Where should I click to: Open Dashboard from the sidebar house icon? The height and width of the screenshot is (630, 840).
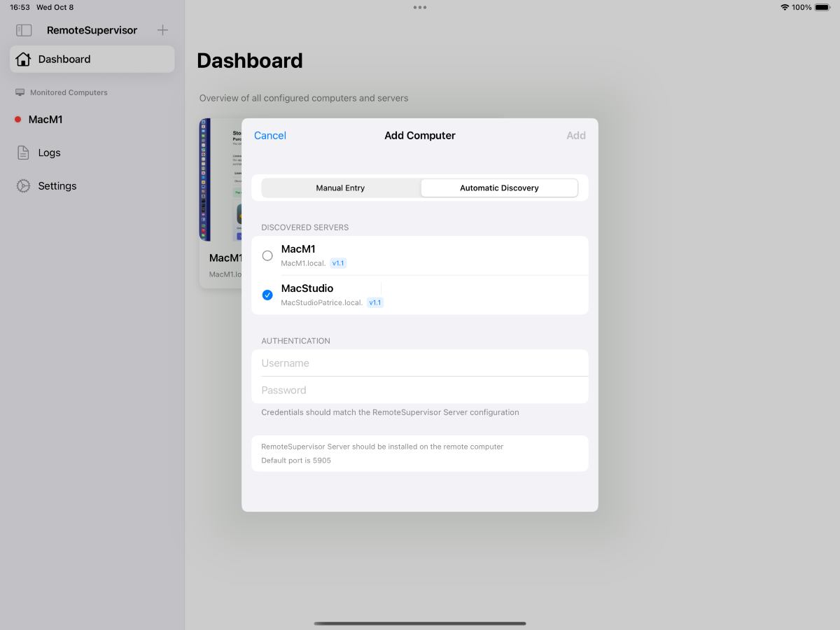tap(23, 59)
